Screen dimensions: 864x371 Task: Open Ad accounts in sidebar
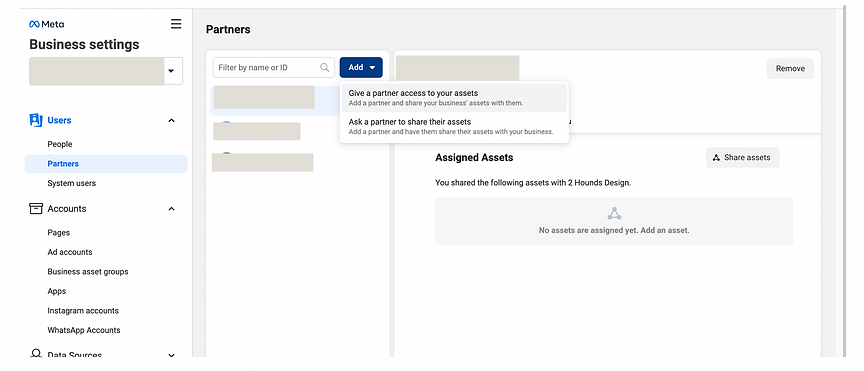pyautogui.click(x=70, y=252)
